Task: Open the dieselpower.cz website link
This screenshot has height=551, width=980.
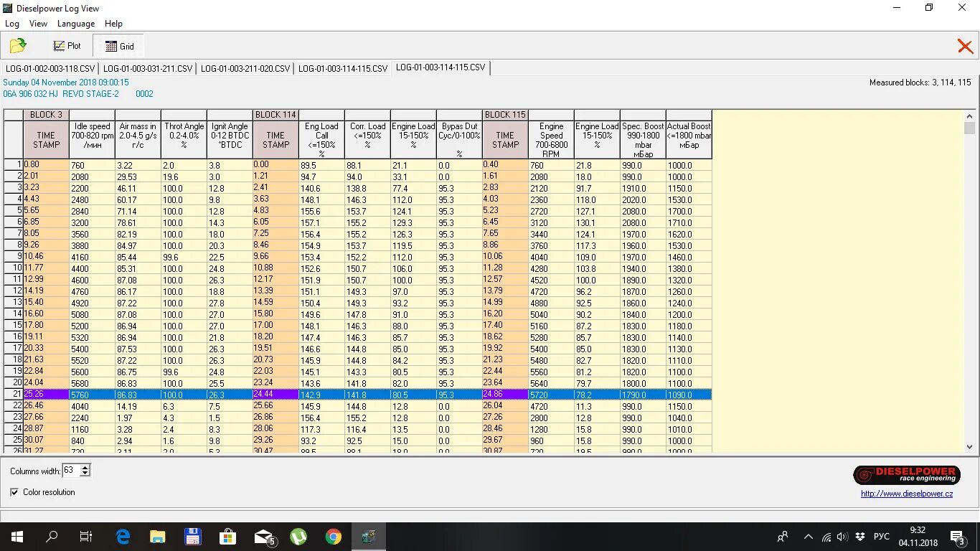Action: point(907,494)
